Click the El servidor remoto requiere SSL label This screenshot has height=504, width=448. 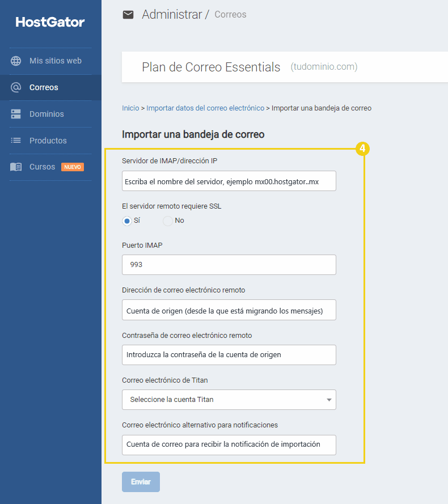tap(171, 206)
